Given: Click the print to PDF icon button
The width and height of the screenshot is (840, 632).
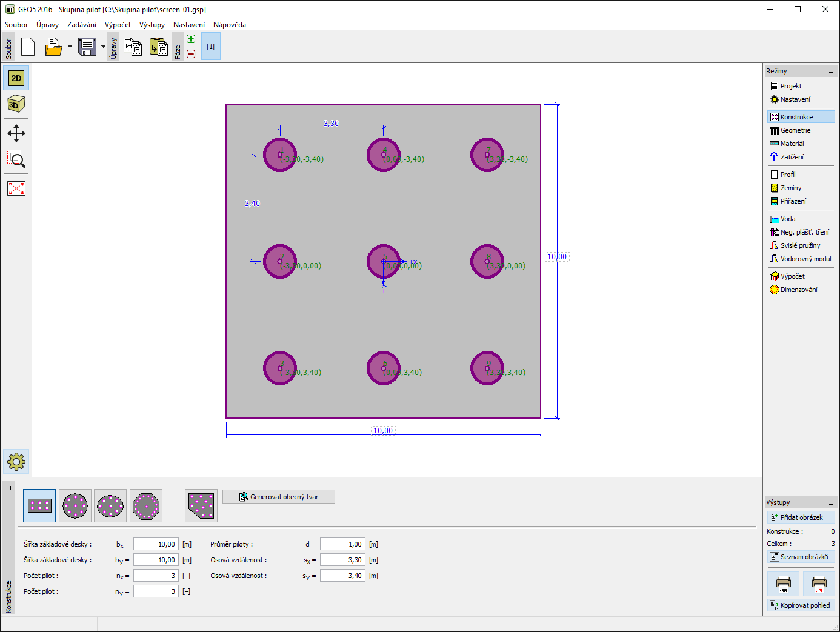Looking at the screenshot, I should coord(819,584).
